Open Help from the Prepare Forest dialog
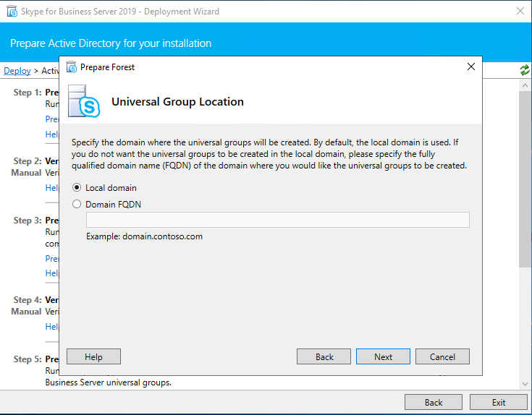532x415 pixels. 93,356
